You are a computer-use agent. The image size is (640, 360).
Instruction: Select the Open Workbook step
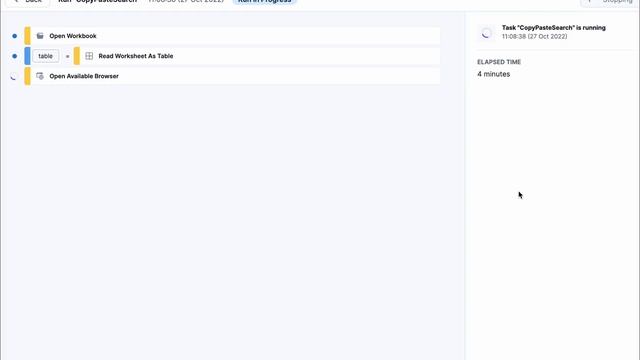pyautogui.click(x=232, y=36)
